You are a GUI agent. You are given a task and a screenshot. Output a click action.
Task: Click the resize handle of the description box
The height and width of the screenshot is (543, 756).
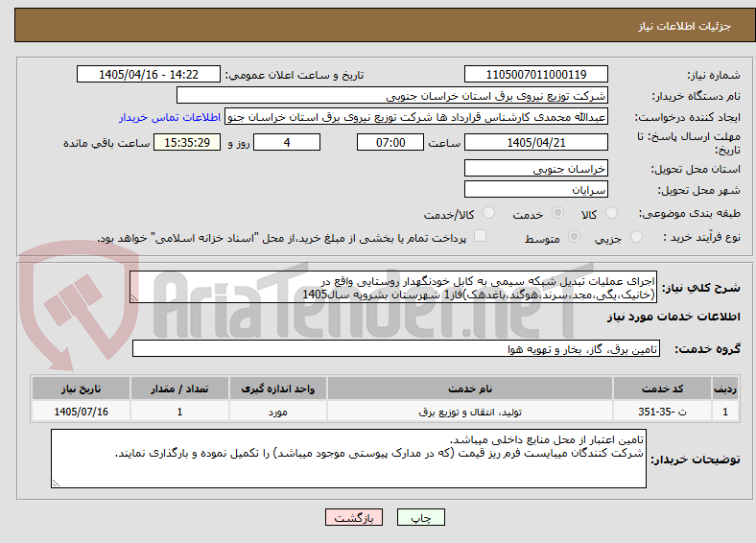134,298
